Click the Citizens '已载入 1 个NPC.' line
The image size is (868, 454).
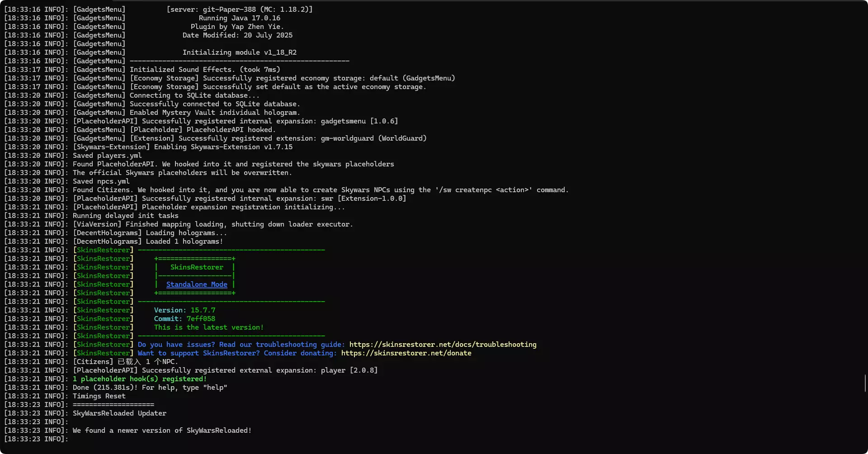coord(147,362)
